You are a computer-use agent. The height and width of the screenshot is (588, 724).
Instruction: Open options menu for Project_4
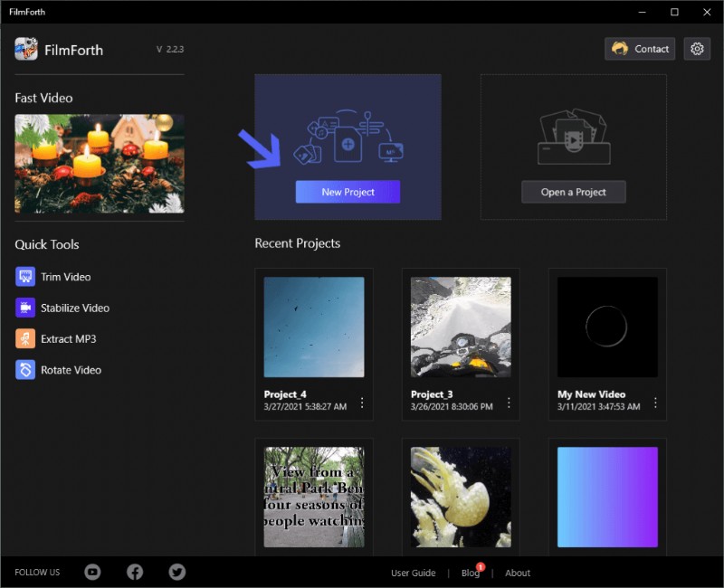pyautogui.click(x=362, y=403)
